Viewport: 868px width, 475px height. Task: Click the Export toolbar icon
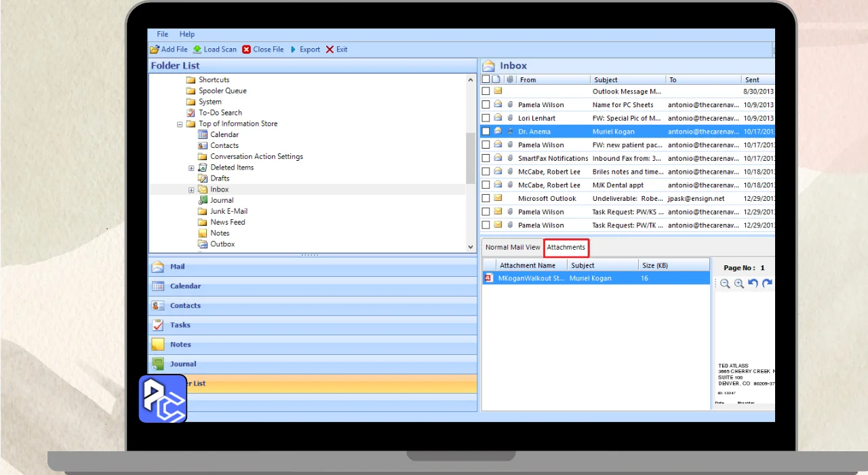pyautogui.click(x=294, y=50)
